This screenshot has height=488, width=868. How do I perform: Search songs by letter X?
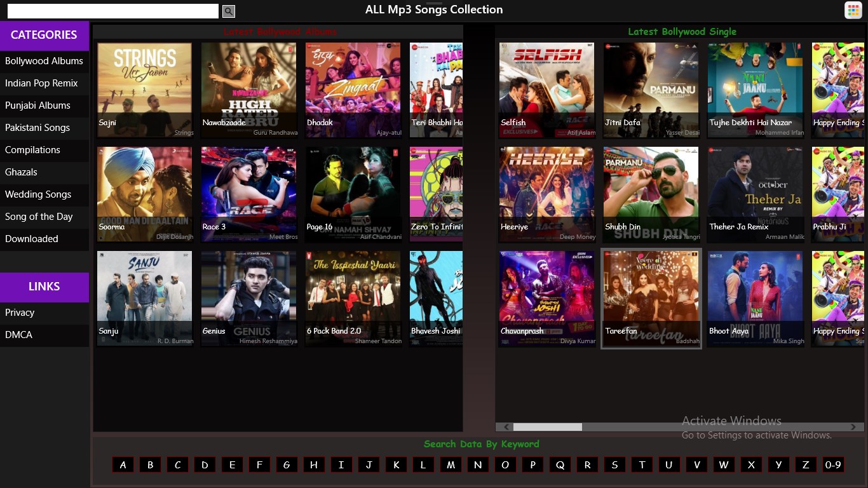tap(751, 465)
